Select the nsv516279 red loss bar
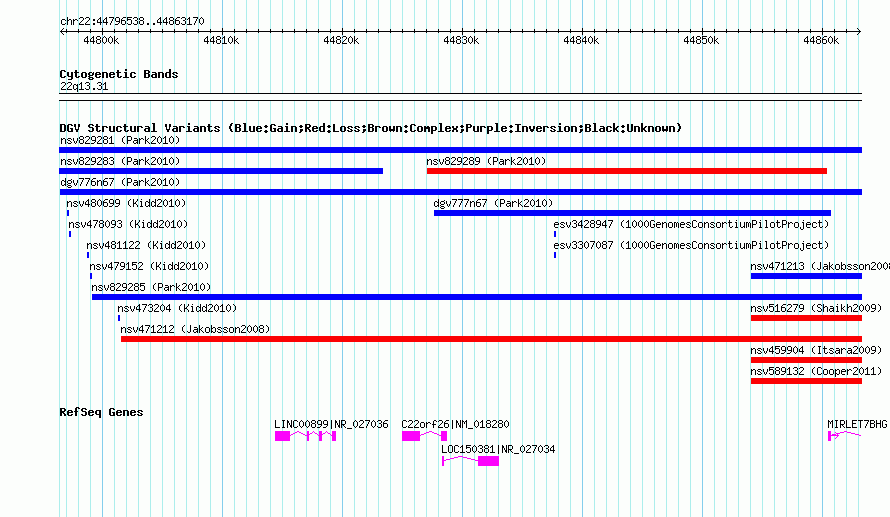890x517 pixels. tap(807, 318)
